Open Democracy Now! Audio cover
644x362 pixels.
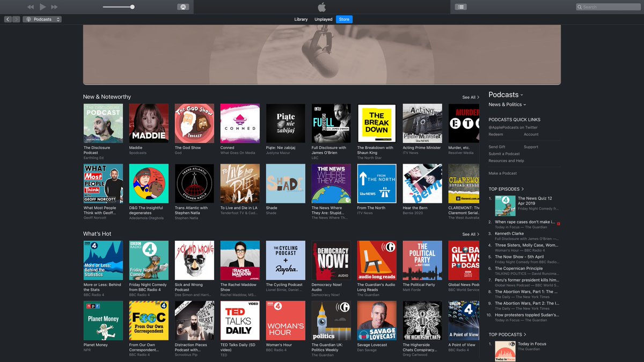point(331,260)
